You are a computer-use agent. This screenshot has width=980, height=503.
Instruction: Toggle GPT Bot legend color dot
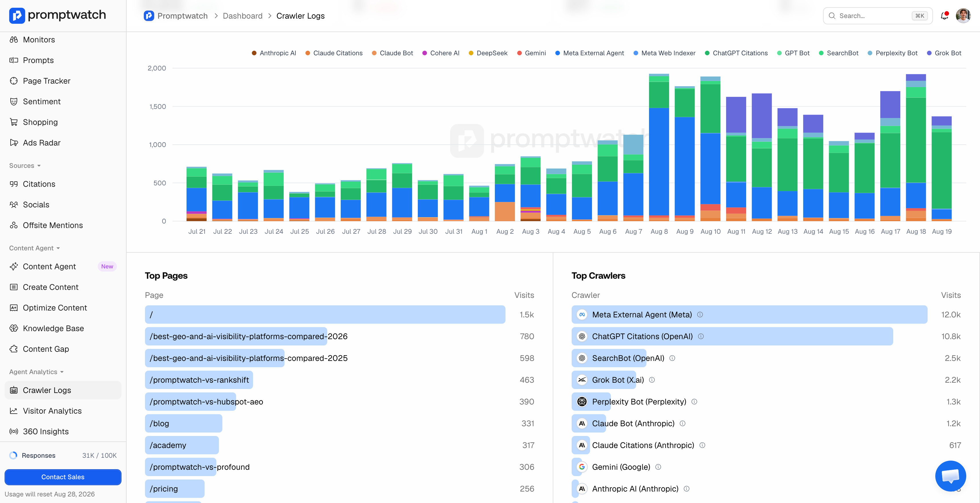pos(779,53)
